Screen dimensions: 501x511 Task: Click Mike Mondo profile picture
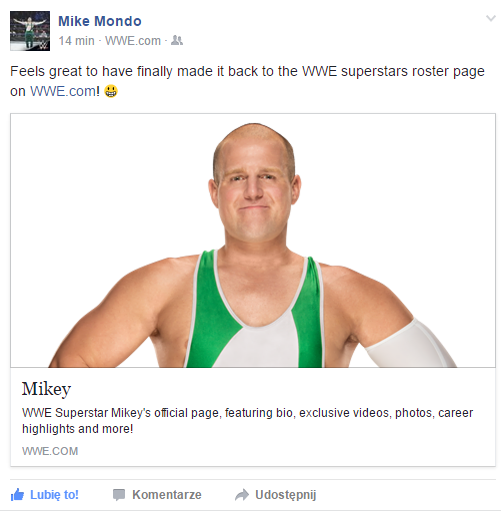[30, 31]
